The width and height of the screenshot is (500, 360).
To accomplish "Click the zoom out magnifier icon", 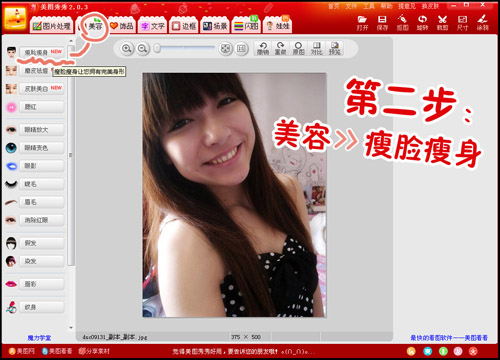I will pyautogui.click(x=143, y=49).
